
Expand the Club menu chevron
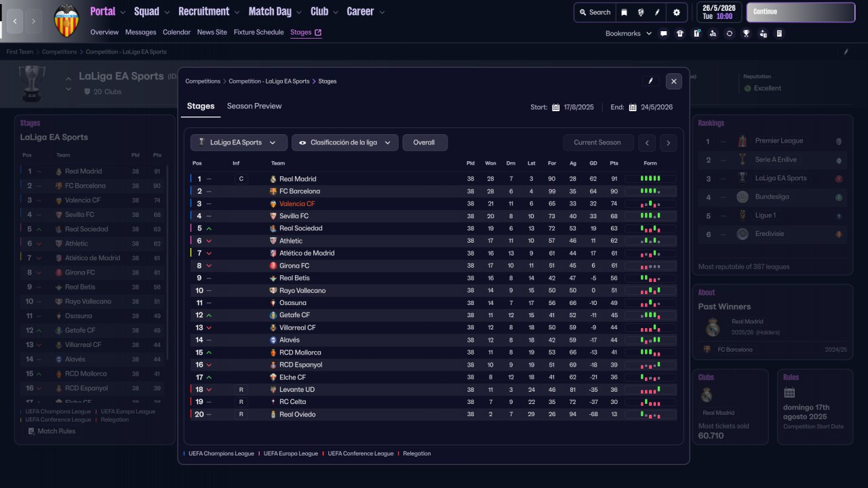coord(336,12)
